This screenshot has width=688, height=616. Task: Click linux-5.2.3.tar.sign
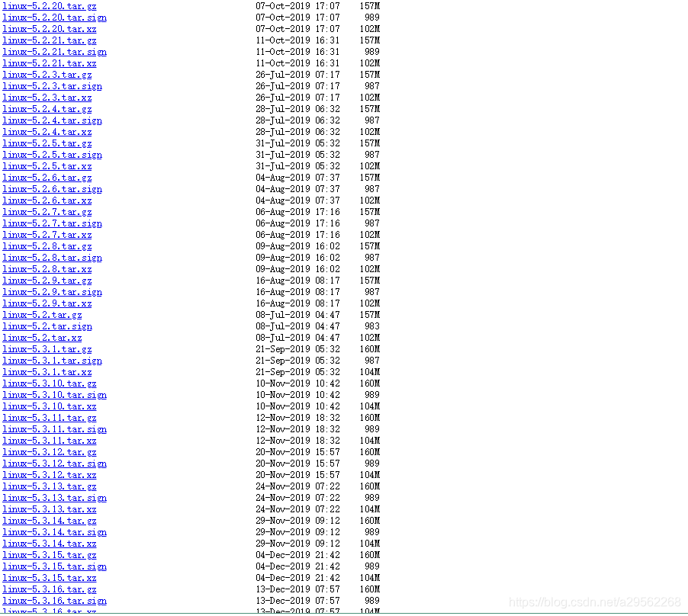coord(52,86)
